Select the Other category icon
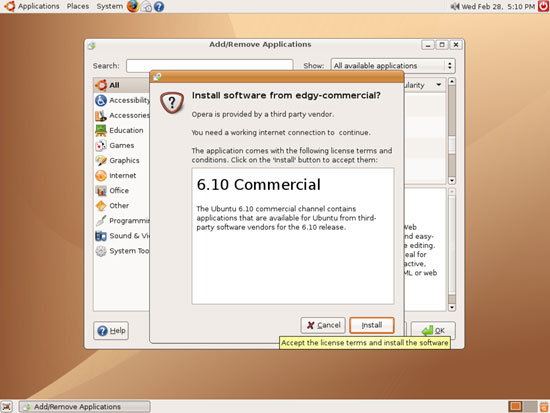Image resolution: width=550 pixels, height=413 pixels. 101,206
